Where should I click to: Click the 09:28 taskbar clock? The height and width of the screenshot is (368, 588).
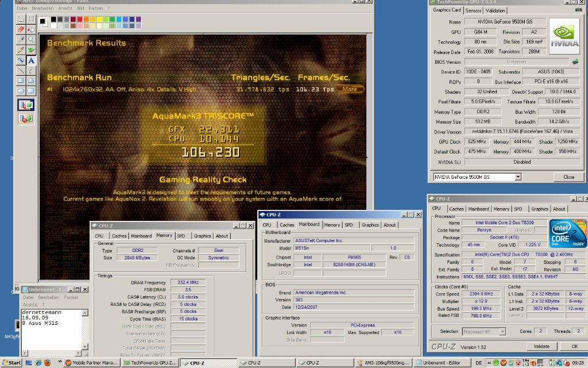(578, 363)
